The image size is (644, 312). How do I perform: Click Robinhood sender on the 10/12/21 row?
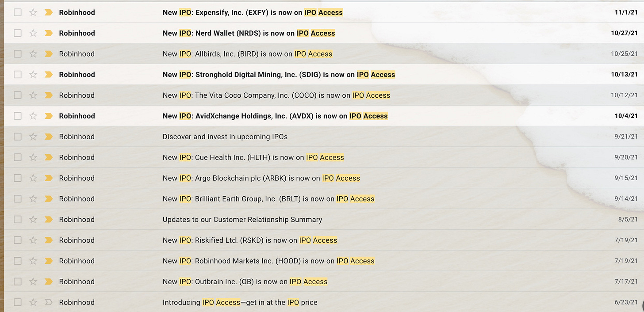click(77, 95)
